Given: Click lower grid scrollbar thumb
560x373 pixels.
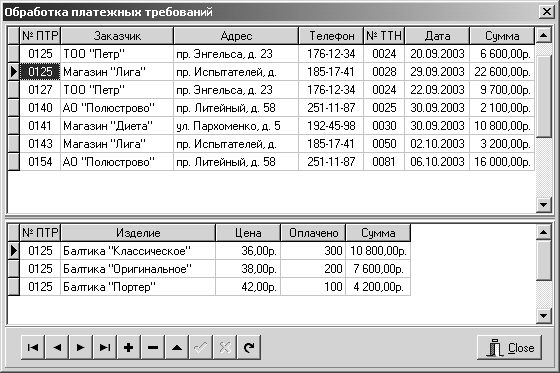Looking at the screenshot, I should point(544,260).
